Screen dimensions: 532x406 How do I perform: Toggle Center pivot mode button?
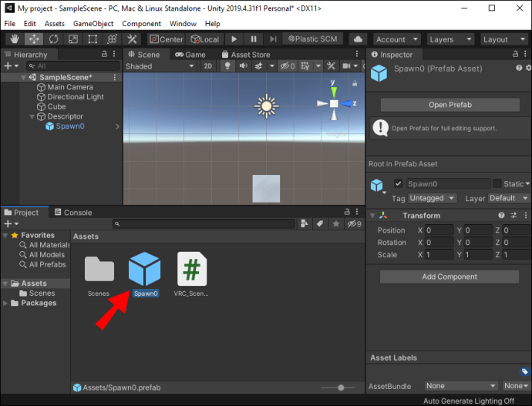(167, 39)
